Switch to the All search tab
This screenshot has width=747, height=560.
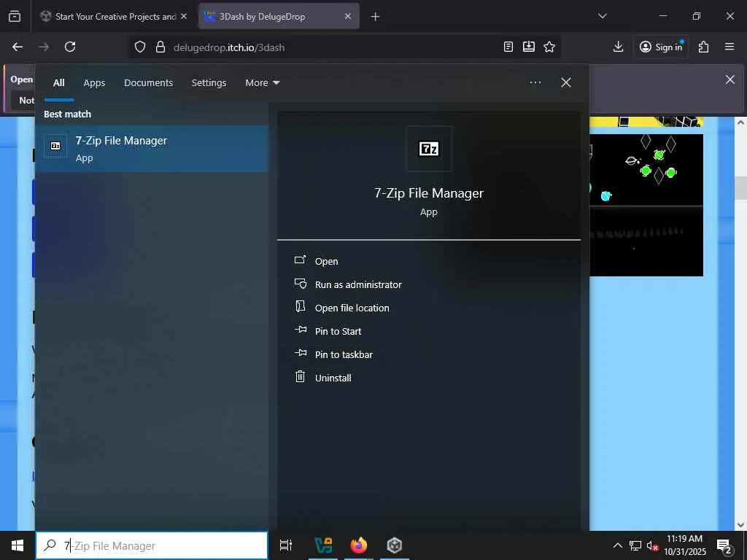click(x=58, y=83)
